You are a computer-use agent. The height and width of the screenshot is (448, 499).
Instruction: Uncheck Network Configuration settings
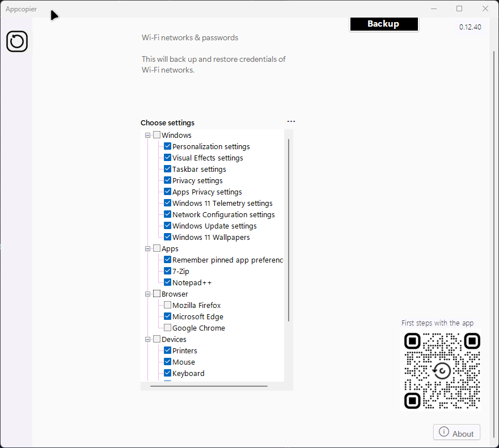[x=168, y=214]
